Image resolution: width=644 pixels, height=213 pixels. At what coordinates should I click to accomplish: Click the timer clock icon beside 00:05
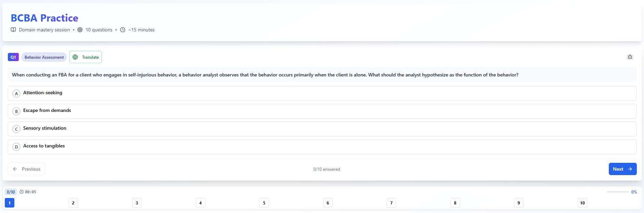click(x=21, y=192)
